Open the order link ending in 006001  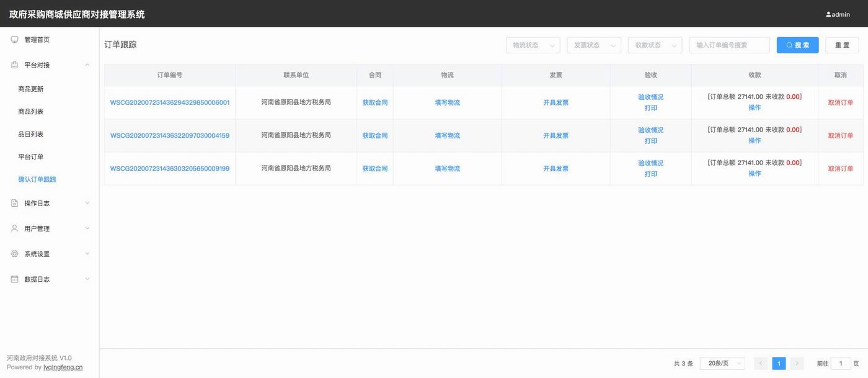tap(170, 102)
